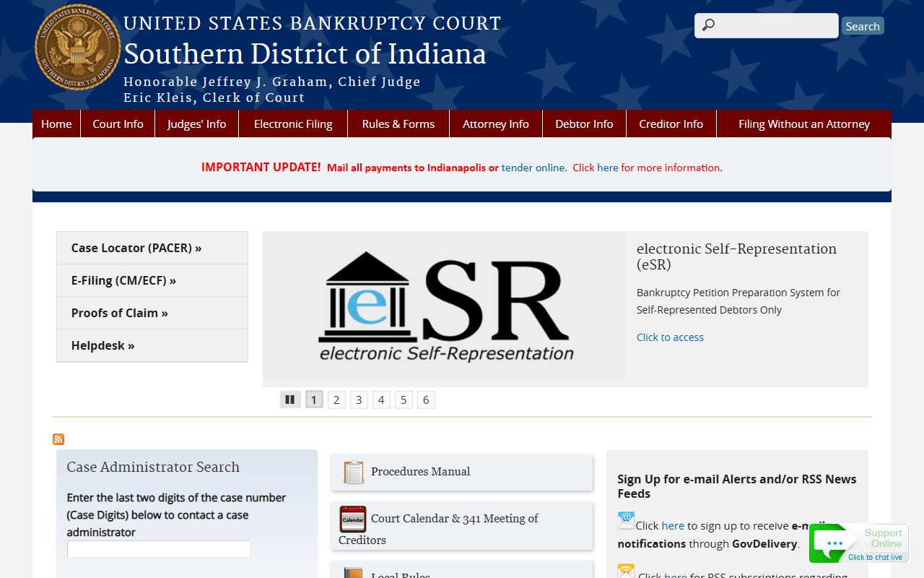924x578 pixels.
Task: Click 'here' for more information in update banner
Action: pos(608,168)
